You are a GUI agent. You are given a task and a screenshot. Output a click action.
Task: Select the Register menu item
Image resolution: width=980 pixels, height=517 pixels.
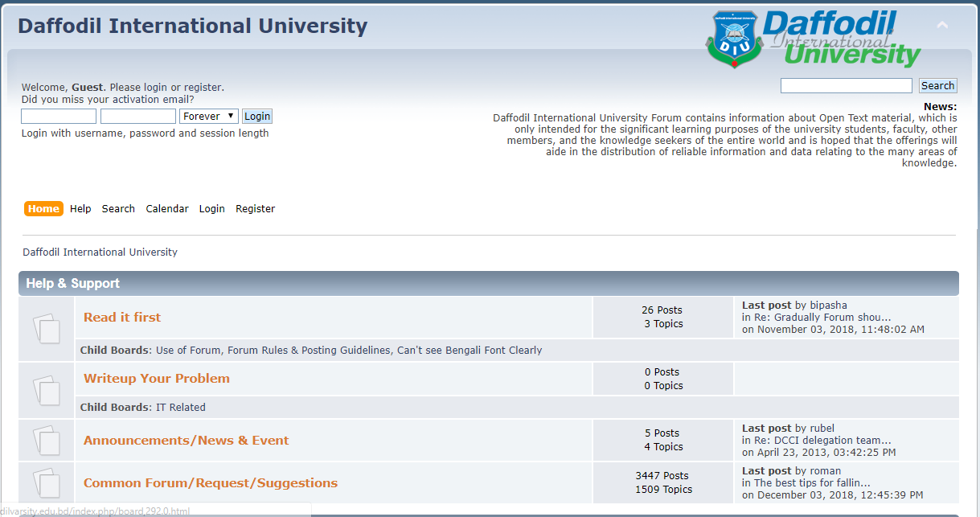(256, 209)
